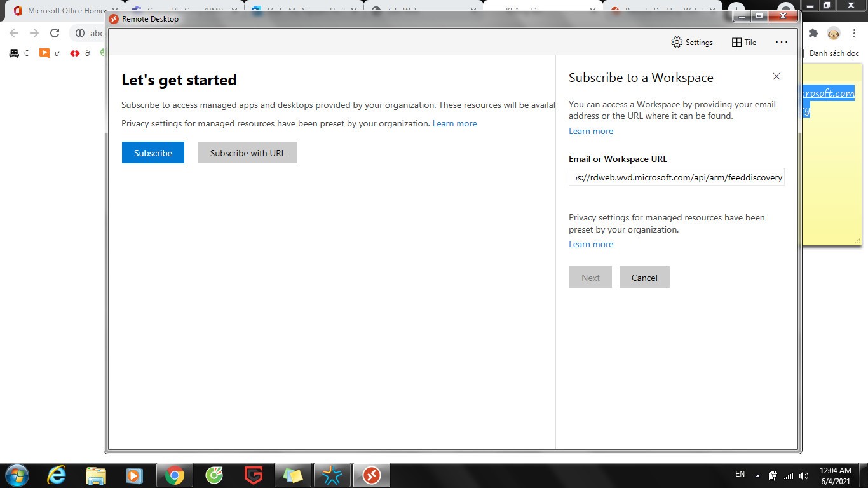The height and width of the screenshot is (488, 868).
Task: Open Learn more link under Let's get started
Action: (x=454, y=123)
